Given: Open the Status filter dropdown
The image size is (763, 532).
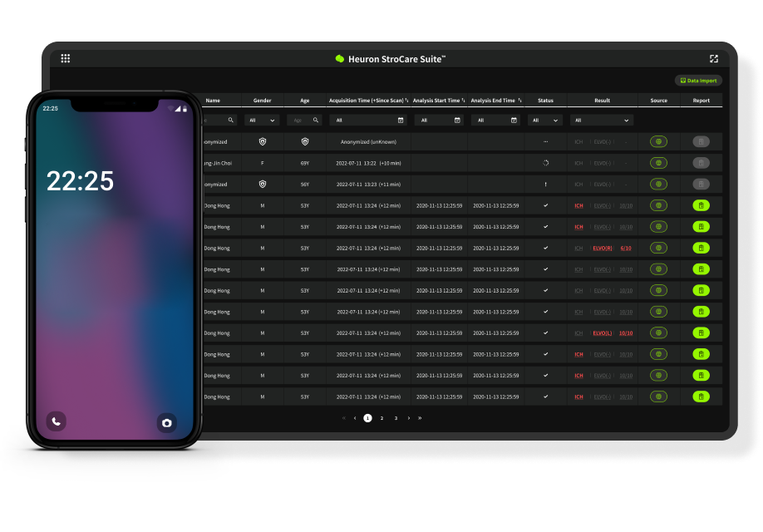Looking at the screenshot, I should 545,121.
